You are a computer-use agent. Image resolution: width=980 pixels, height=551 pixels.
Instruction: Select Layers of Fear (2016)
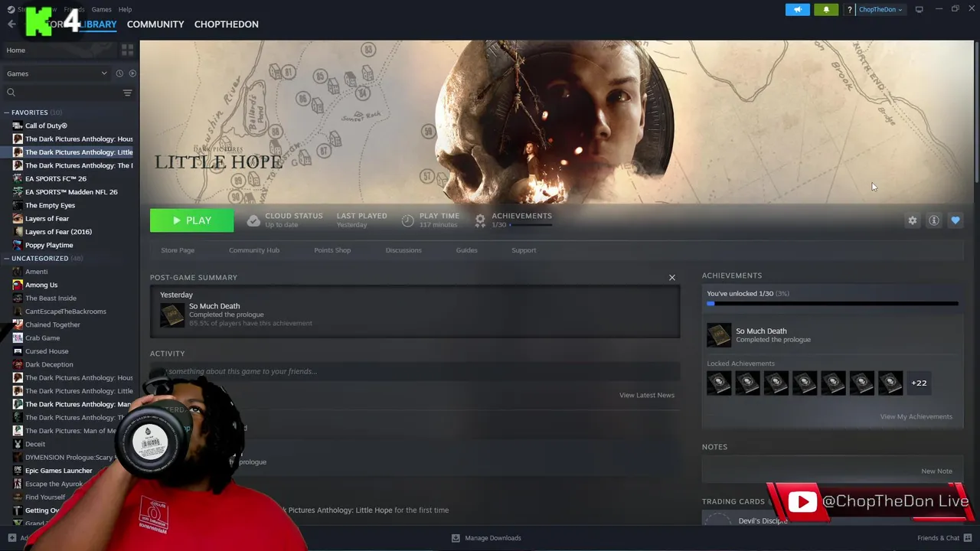click(x=58, y=232)
